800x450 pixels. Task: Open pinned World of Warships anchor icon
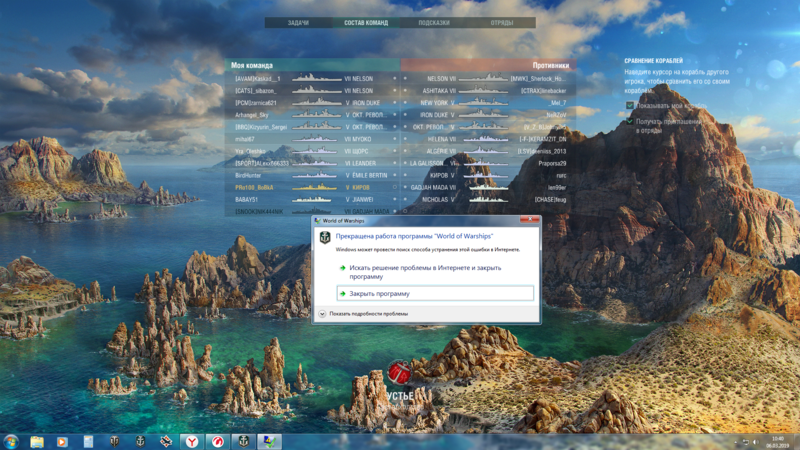coord(140,442)
